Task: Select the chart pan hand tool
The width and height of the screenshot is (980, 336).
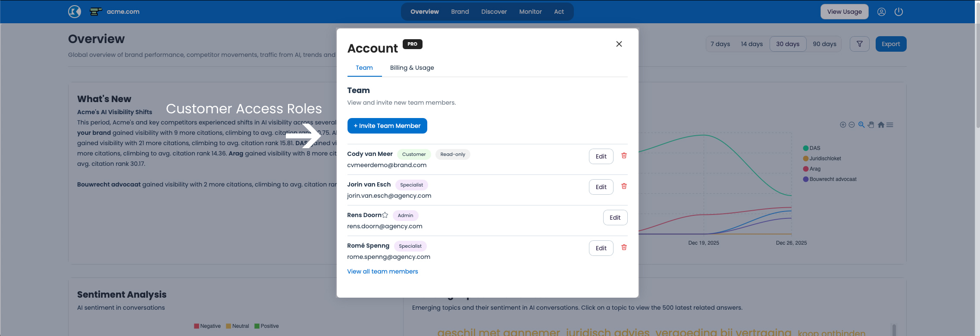Action: click(x=871, y=125)
